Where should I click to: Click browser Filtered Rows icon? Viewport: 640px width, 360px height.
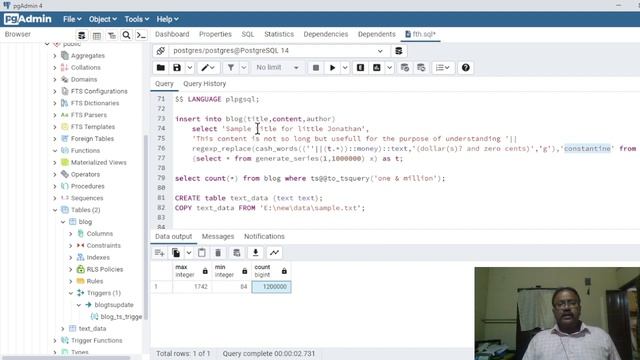pos(111,36)
